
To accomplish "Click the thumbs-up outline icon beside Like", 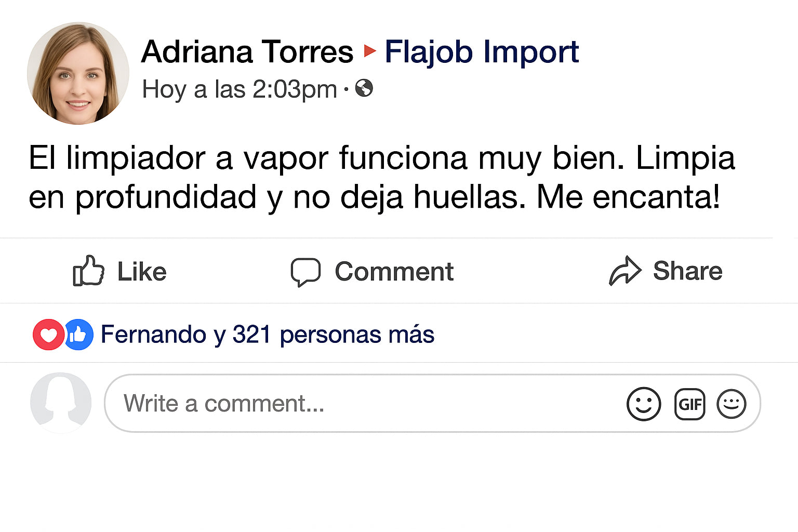I will (x=88, y=271).
